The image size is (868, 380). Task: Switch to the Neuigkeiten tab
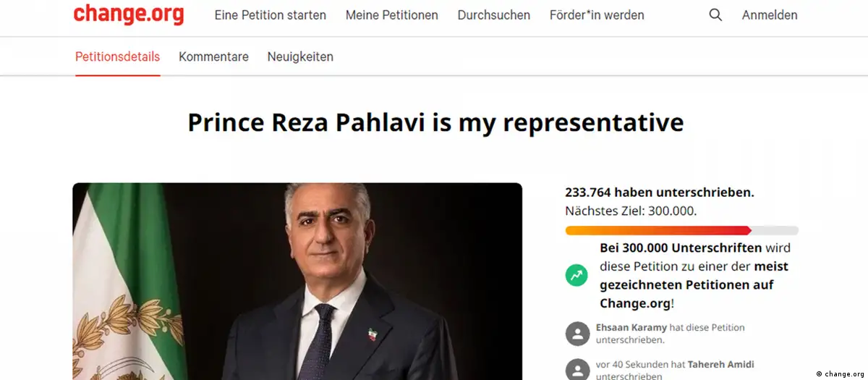click(x=300, y=56)
